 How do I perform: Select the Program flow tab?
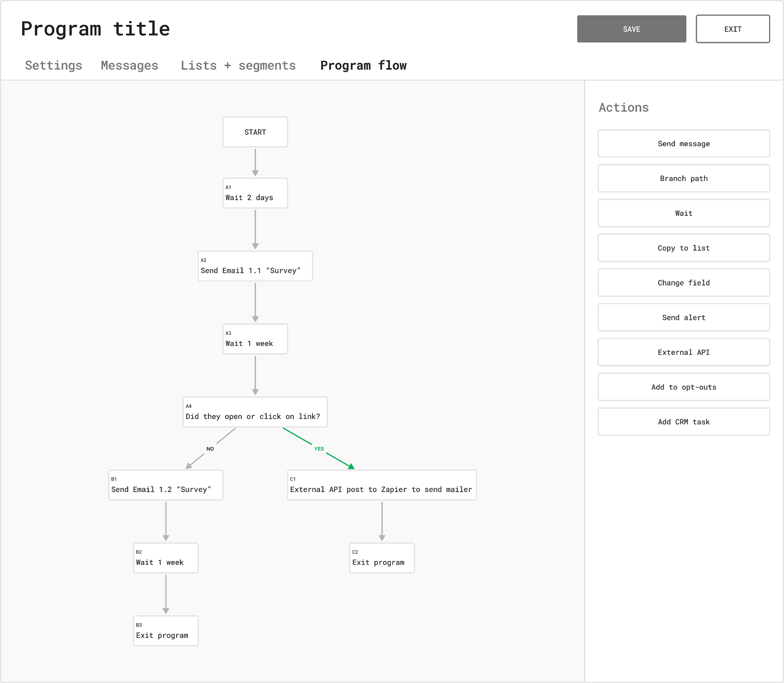[363, 65]
